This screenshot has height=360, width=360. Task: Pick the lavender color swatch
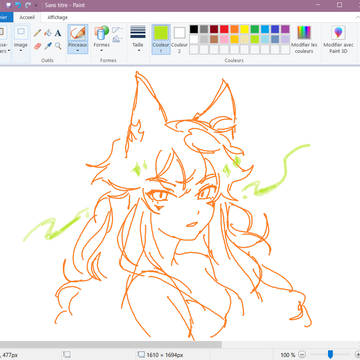click(285, 39)
